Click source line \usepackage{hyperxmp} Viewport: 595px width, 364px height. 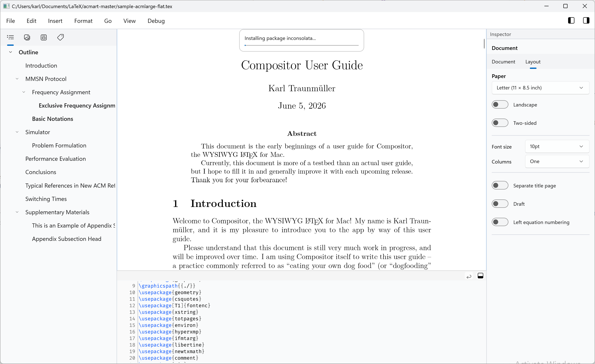(x=170, y=332)
